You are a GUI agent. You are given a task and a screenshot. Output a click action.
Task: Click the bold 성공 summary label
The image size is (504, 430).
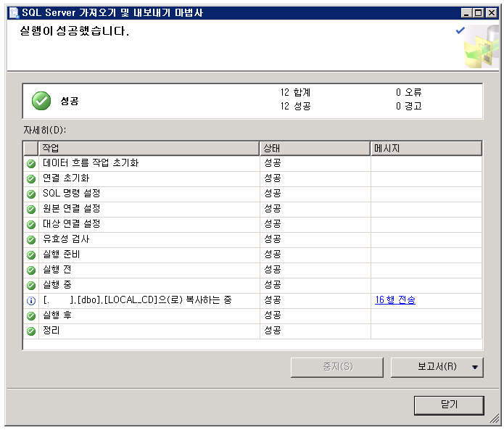(70, 102)
